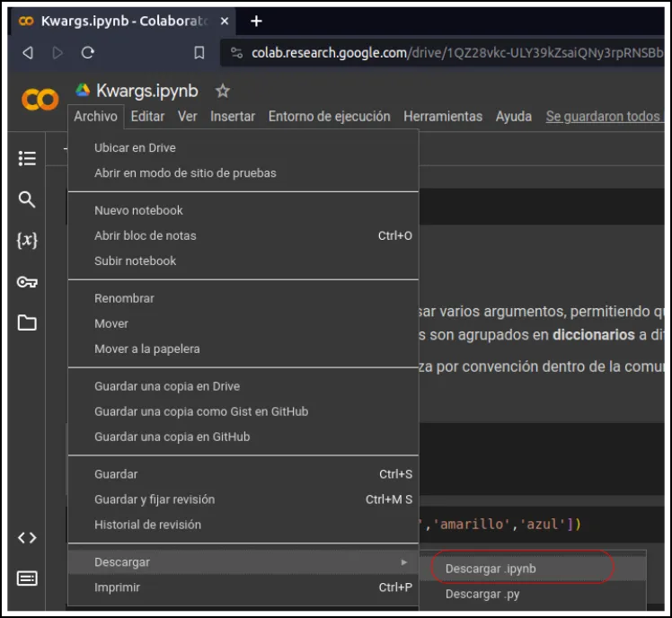Click the bookmark icon in the address bar
Viewport: 672px width, 618px height.
(199, 53)
